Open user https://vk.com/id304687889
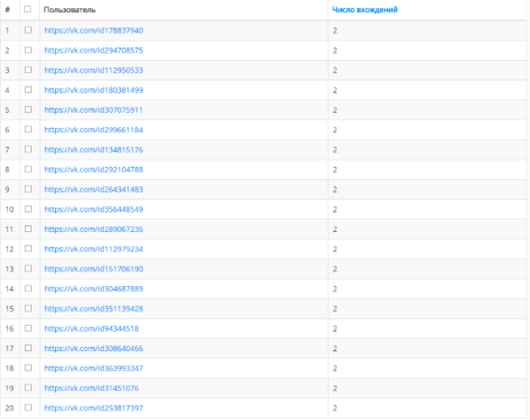530x420 pixels. pyautogui.click(x=94, y=289)
